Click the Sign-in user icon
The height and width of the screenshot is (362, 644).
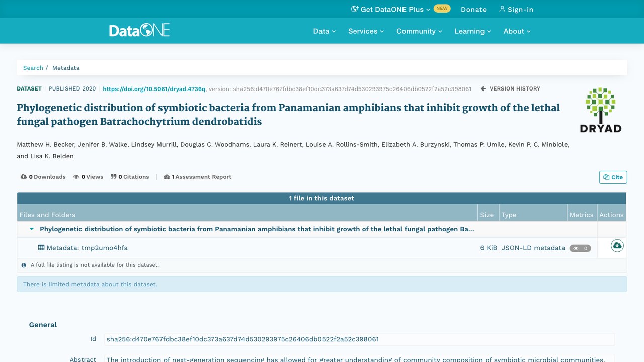point(502,9)
